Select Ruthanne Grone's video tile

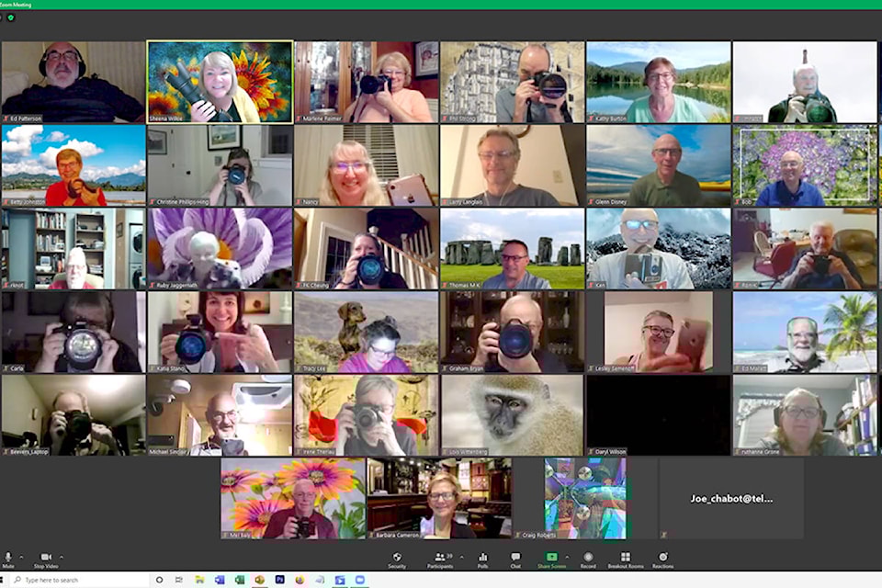pyautogui.click(x=805, y=415)
